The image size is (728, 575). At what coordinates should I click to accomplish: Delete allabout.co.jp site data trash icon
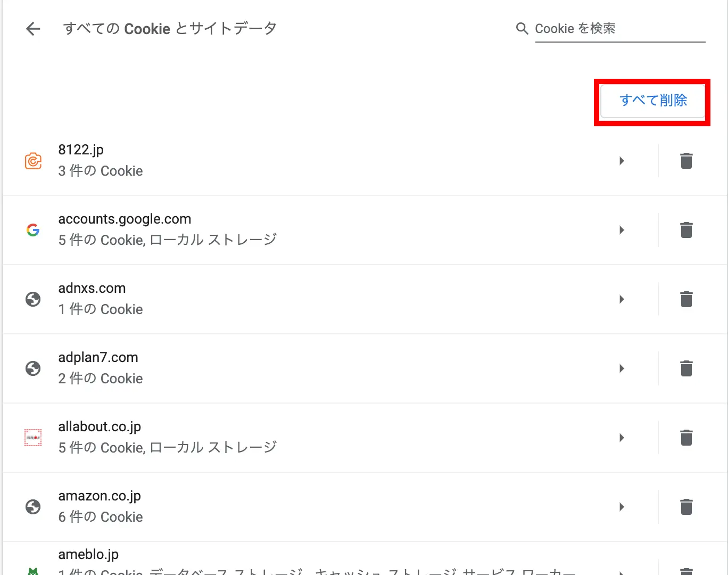pos(686,438)
